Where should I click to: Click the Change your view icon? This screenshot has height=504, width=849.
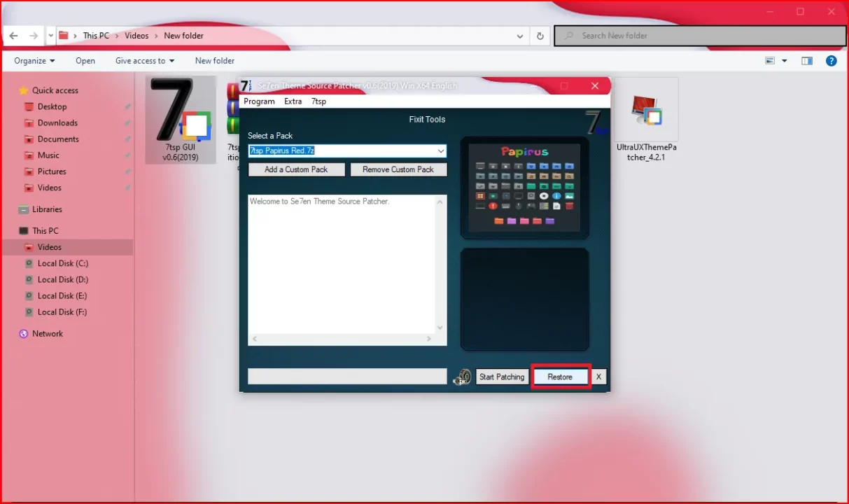[770, 61]
